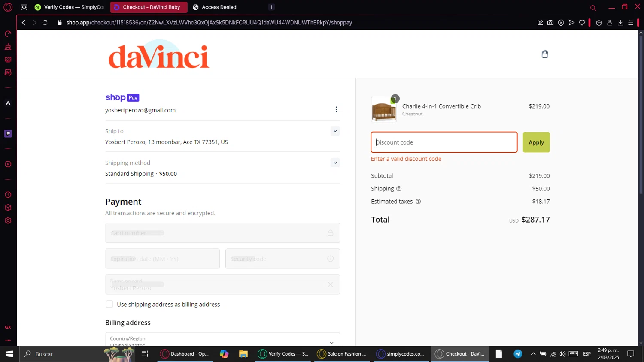Click the taskbar clock showing 2:49 p. m.
This screenshot has height=362, width=644.
click(x=608, y=354)
